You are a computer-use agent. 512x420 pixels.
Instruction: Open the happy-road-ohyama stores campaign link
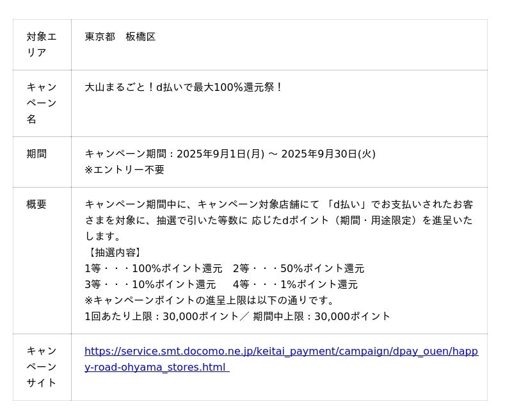(281, 351)
